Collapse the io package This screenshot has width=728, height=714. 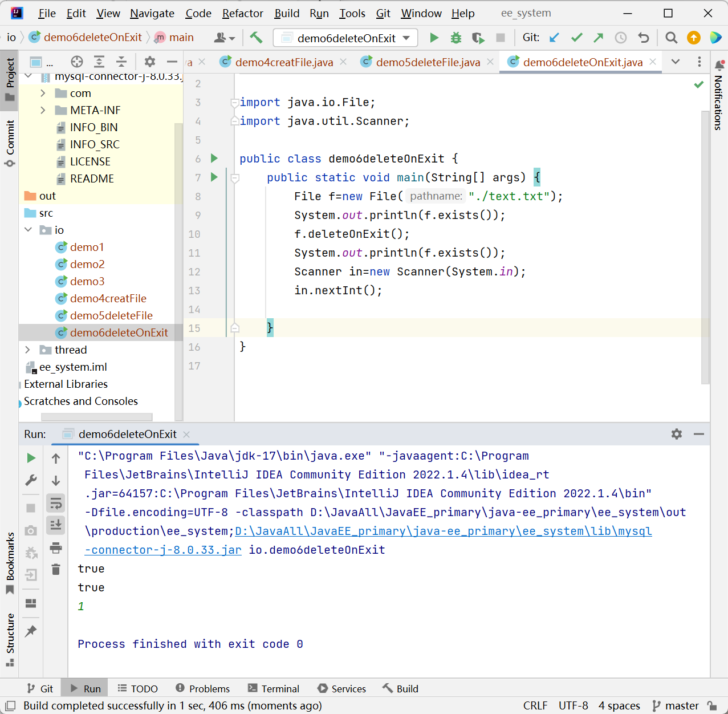click(28, 230)
